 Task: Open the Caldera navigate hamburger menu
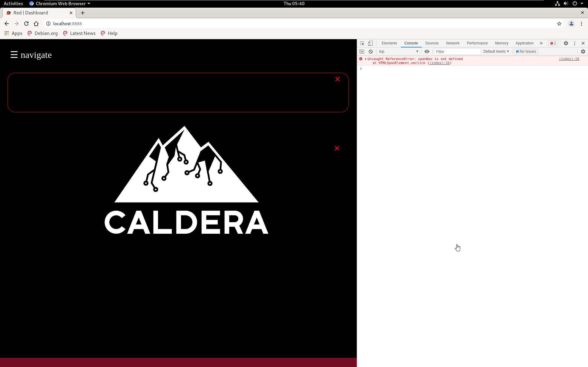pyautogui.click(x=14, y=55)
